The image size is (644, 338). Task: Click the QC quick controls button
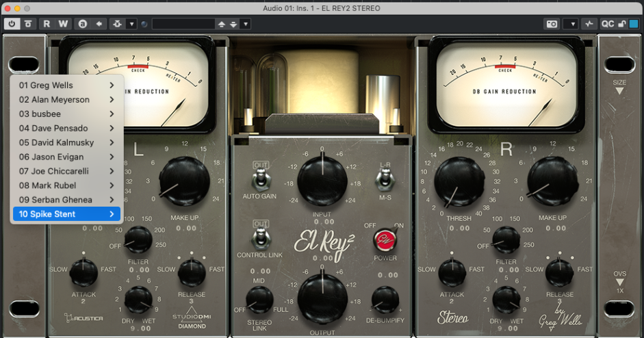coord(608,24)
